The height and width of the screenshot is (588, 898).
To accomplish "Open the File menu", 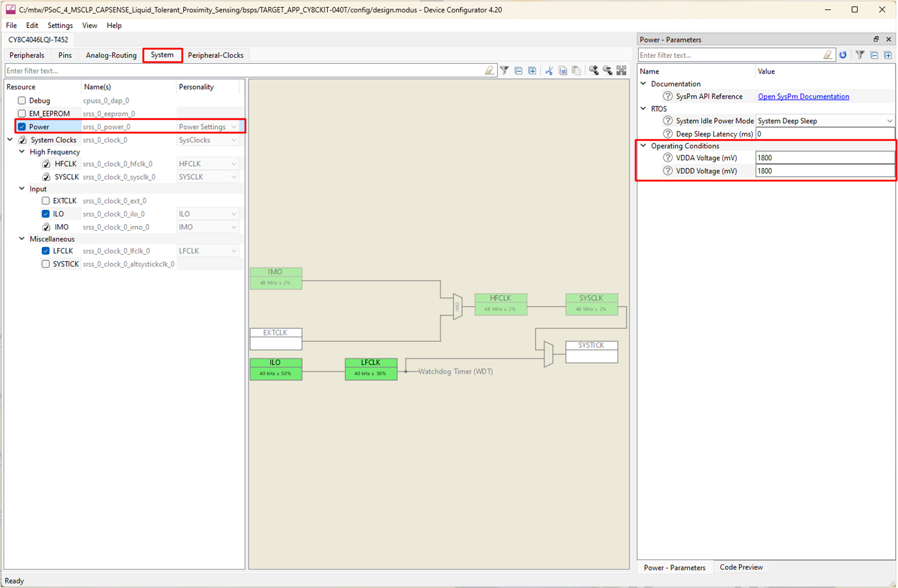I will (x=11, y=26).
